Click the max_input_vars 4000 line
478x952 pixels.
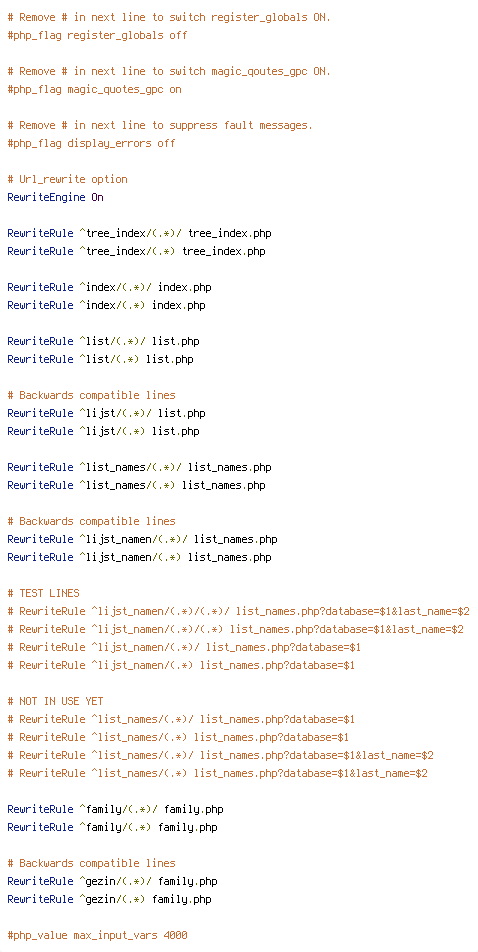tap(97, 936)
